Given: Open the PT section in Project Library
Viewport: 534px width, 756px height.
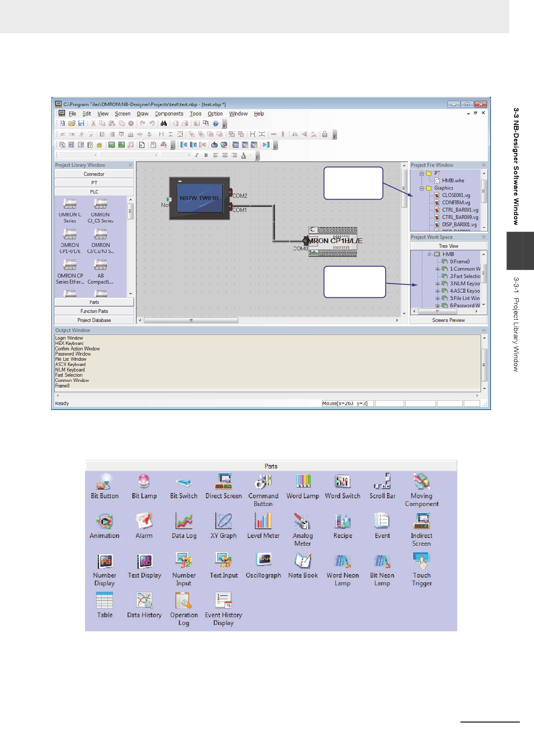Looking at the screenshot, I should click(94, 183).
